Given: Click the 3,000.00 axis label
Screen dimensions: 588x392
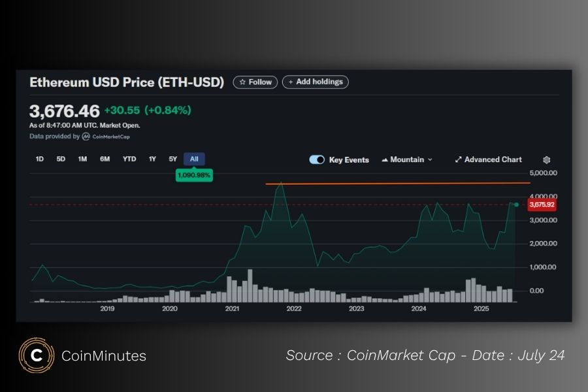Looking at the screenshot, I should tap(543, 220).
